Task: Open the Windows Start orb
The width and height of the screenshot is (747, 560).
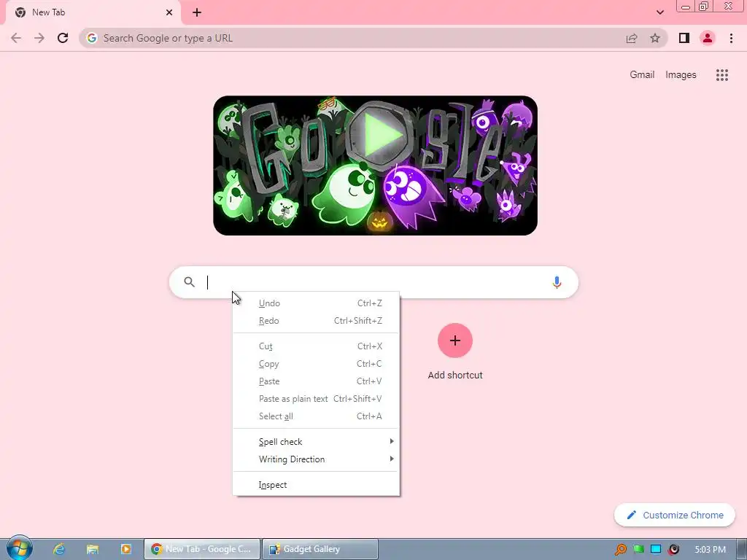Action: 20,548
